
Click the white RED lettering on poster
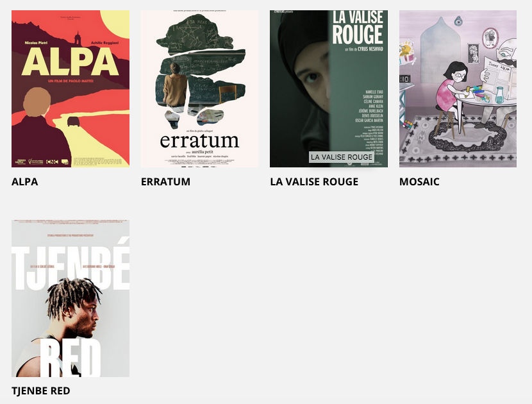click(x=71, y=358)
